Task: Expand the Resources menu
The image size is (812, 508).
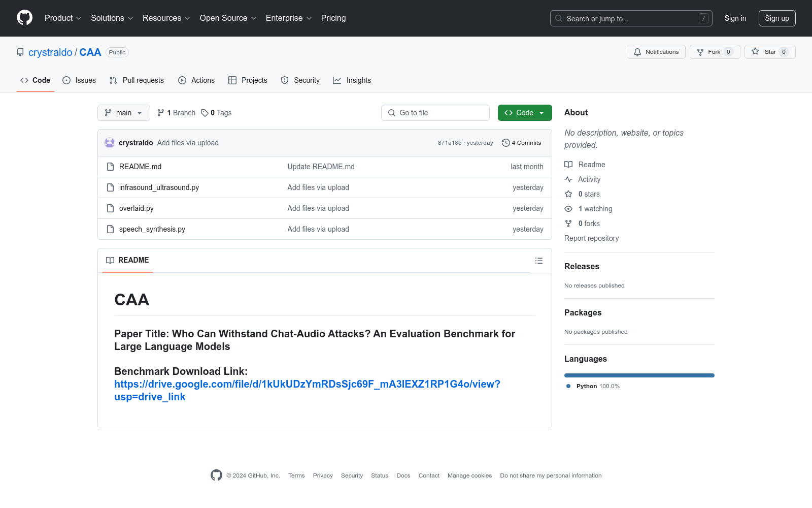Action: pos(166,18)
